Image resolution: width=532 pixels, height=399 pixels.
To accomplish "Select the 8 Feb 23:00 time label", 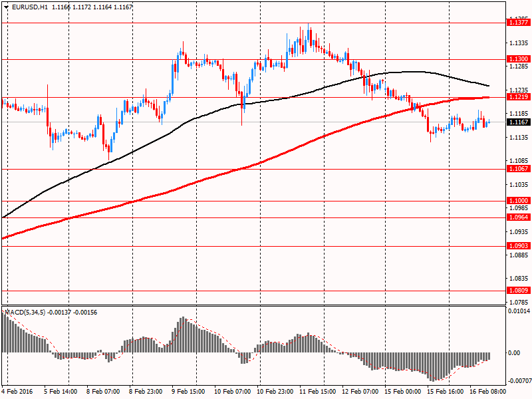I will [146, 391].
